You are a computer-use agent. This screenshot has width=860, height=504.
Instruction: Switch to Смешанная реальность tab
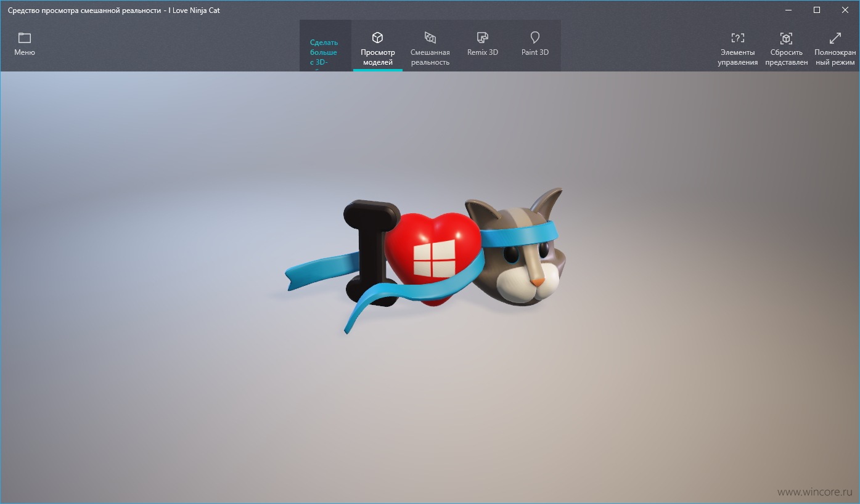point(430,47)
